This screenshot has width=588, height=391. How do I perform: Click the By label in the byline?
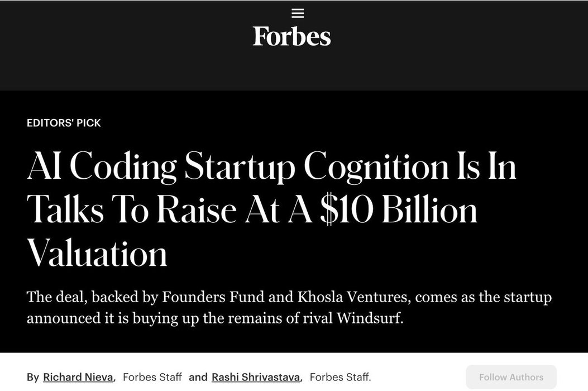click(x=33, y=377)
